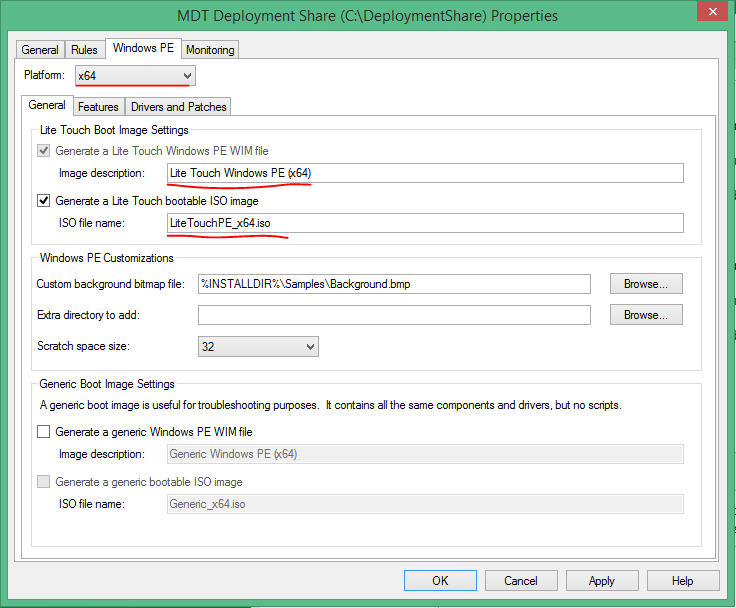The width and height of the screenshot is (736, 608).
Task: Open Help for this dialog
Action: tap(682, 580)
